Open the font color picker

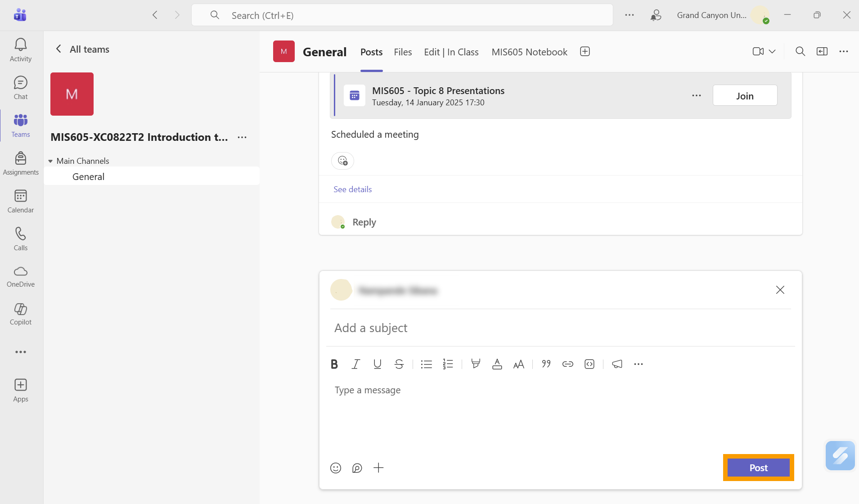pos(497,364)
